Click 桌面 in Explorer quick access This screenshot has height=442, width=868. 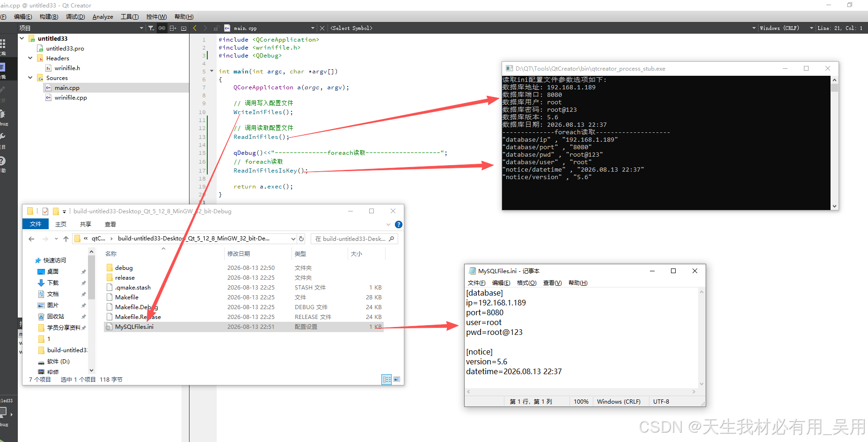(x=53, y=271)
